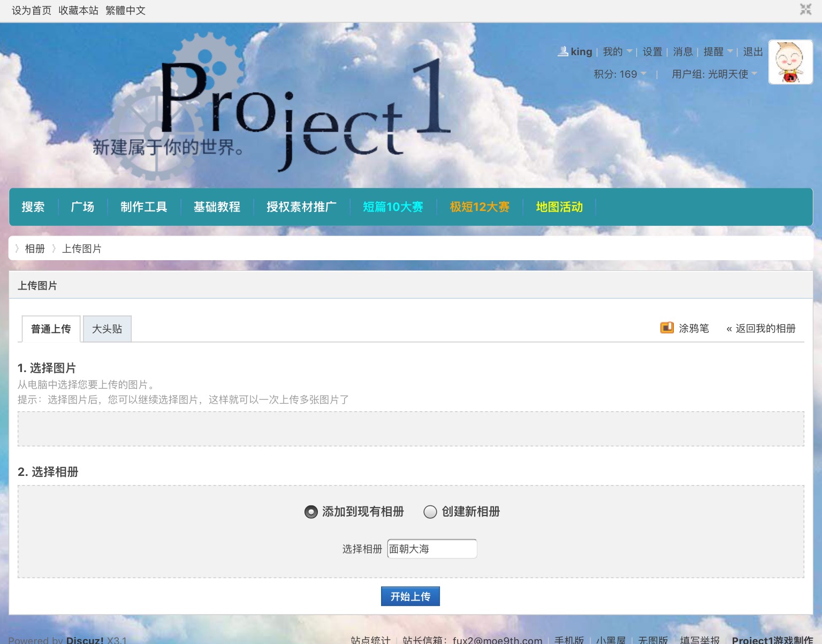Click the 设为首页 link
Viewport: 822px width, 644px height.
[32, 10]
